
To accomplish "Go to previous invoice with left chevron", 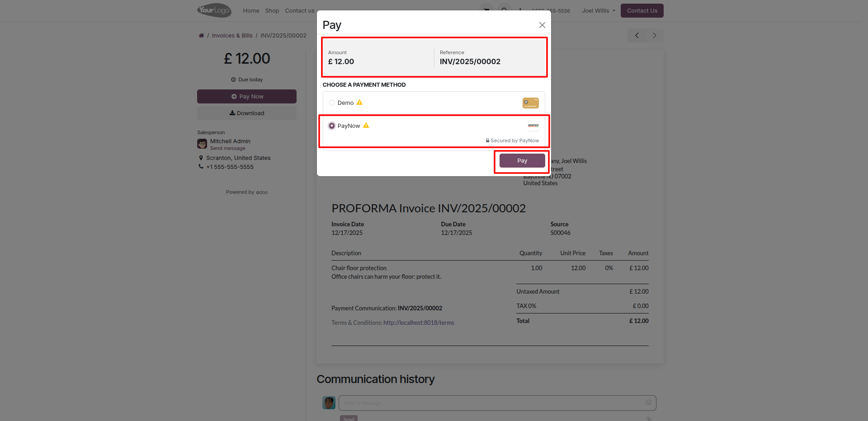I will 637,36.
